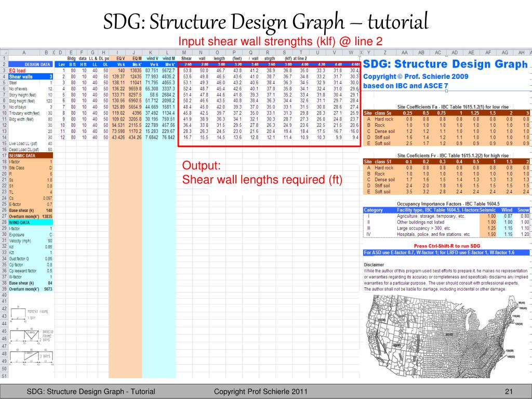Click the Gust factor G label
The image size is (532, 399).
point(19,259)
